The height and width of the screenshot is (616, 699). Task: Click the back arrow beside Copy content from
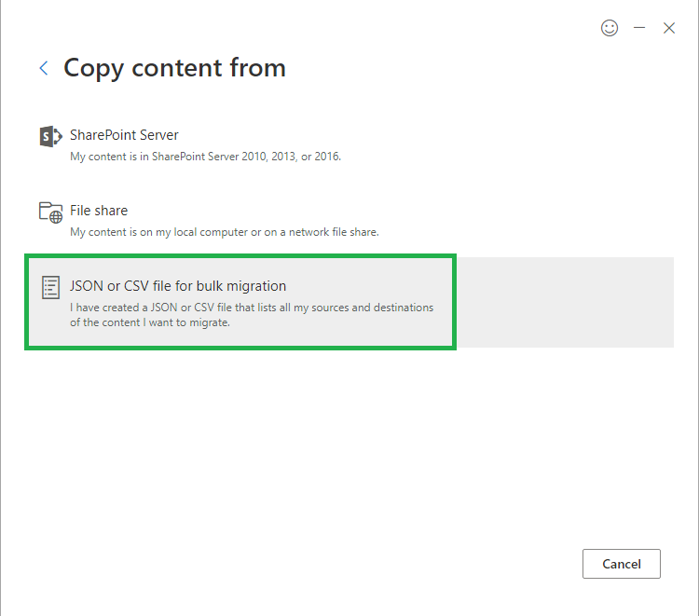click(44, 68)
